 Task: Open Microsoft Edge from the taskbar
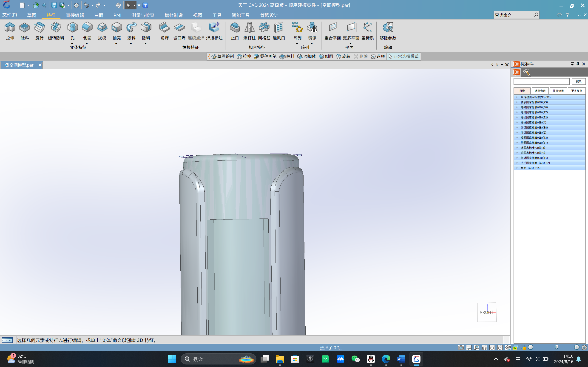click(386, 359)
